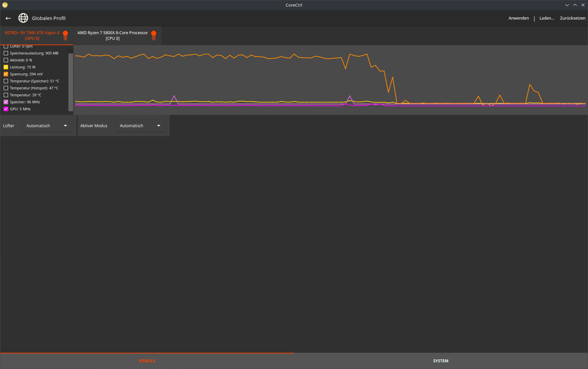This screenshot has height=369, width=588.
Task: Click the sensor graph area
Action: 330,80
